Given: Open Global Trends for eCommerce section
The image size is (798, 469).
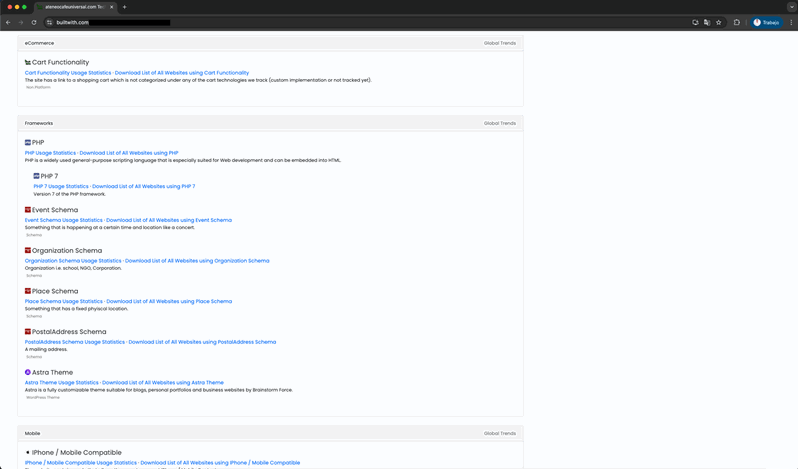Looking at the screenshot, I should (500, 43).
